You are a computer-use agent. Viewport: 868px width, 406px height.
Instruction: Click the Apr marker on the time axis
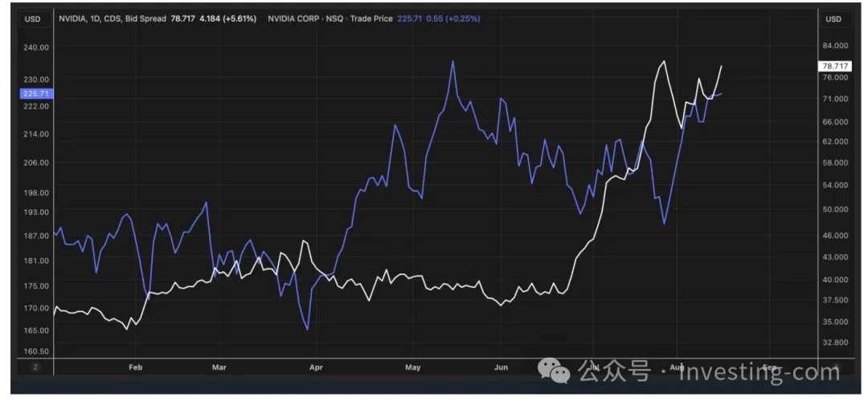(x=316, y=367)
